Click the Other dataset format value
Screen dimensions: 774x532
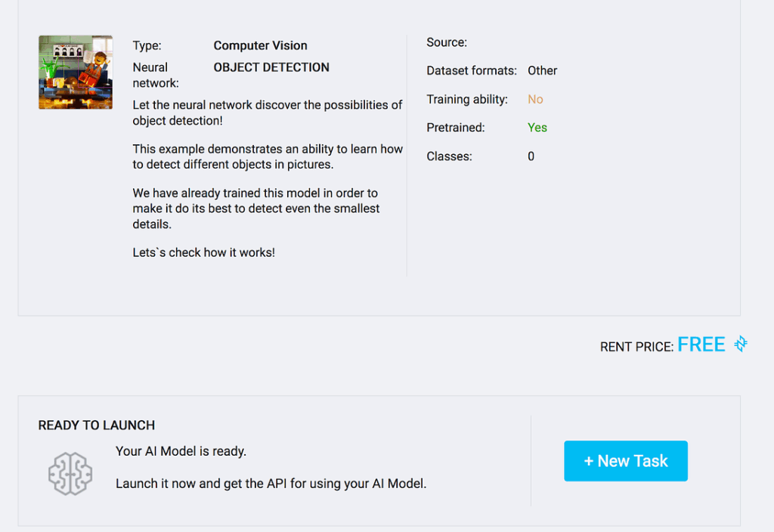(x=543, y=71)
